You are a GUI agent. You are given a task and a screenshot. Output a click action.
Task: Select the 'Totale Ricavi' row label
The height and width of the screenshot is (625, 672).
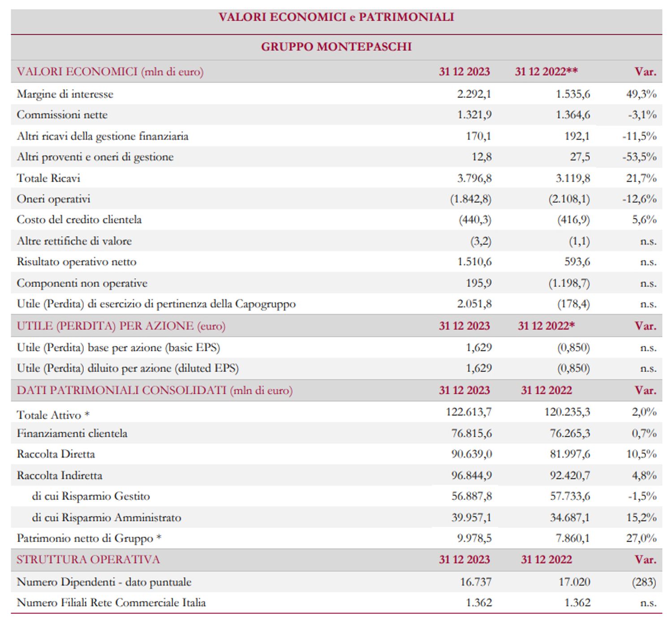(48, 178)
